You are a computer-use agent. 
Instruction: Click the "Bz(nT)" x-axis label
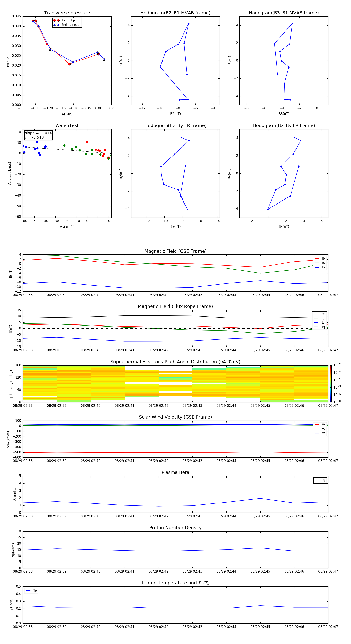click(175, 227)
